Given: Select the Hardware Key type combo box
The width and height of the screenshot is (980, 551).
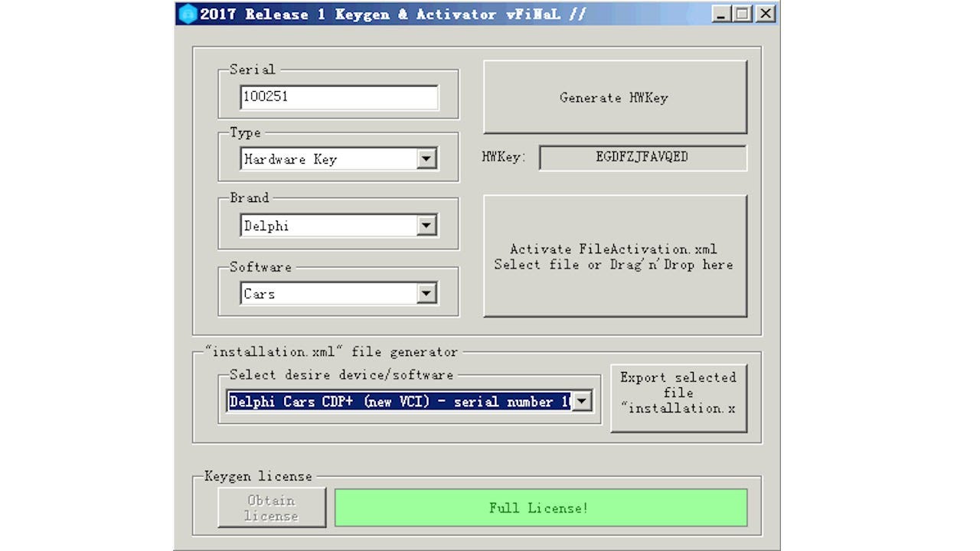Looking at the screenshot, I should pyautogui.click(x=339, y=159).
